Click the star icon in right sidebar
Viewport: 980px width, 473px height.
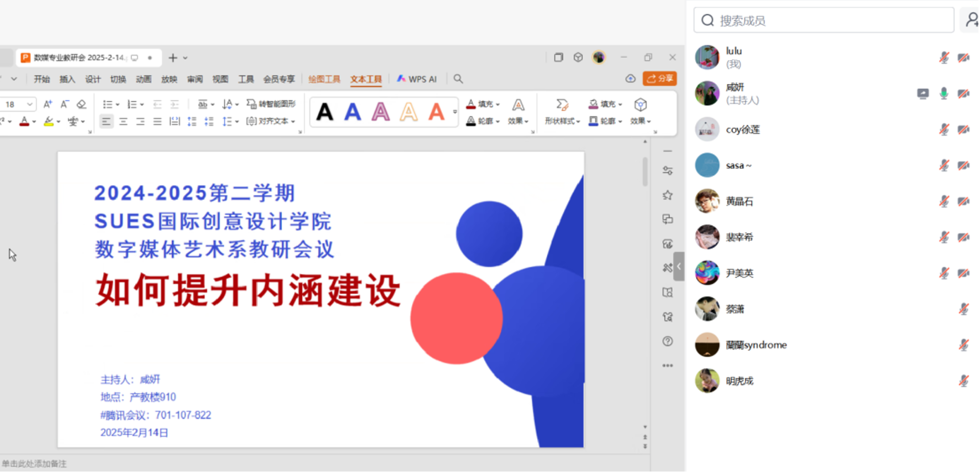667,195
